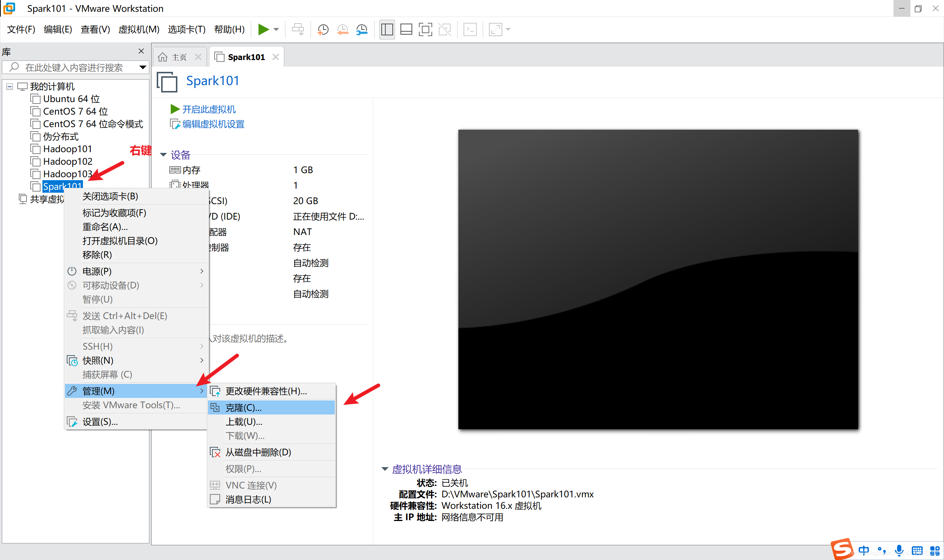
Task: Open the snapshot manager toolbar icon
Action: click(x=362, y=29)
